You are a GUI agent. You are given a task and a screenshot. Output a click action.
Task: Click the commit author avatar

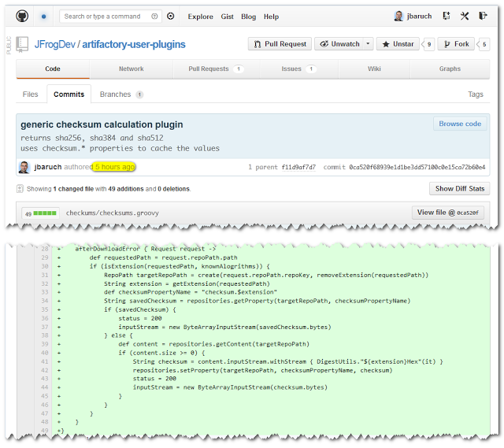[24, 167]
